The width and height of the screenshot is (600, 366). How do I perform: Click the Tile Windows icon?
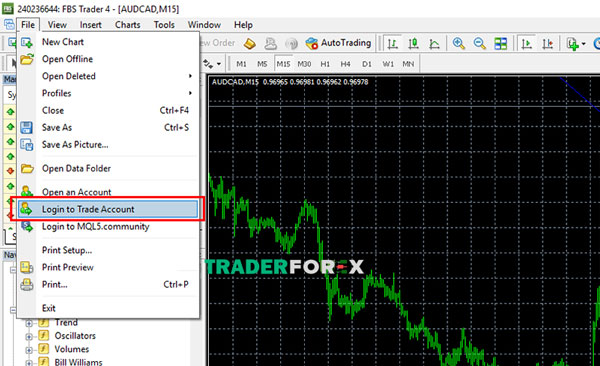point(501,44)
